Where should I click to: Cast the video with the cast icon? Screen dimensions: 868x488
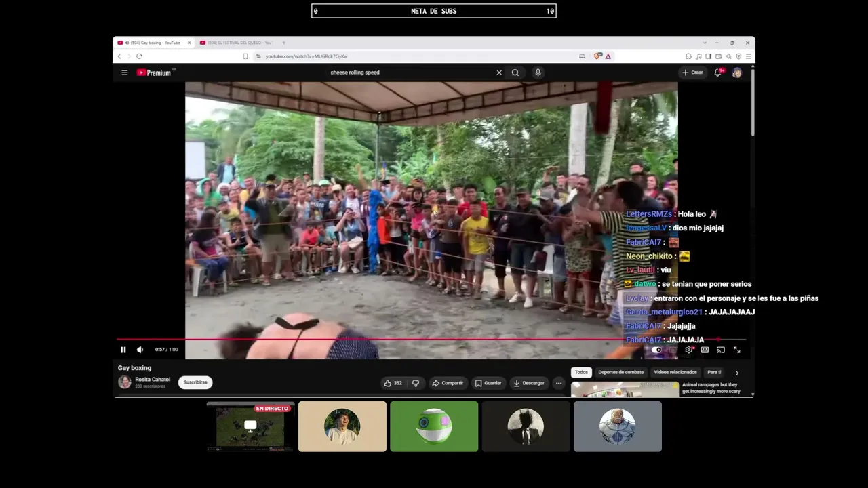(721, 350)
